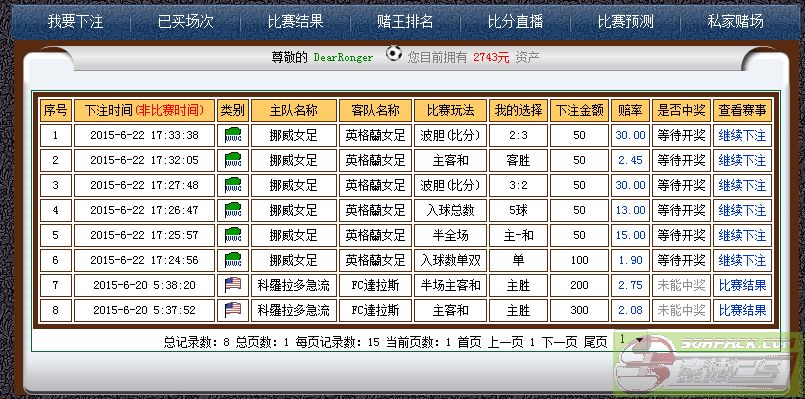Open the 我要下注 menu tab
The image size is (805, 399).
click(75, 22)
